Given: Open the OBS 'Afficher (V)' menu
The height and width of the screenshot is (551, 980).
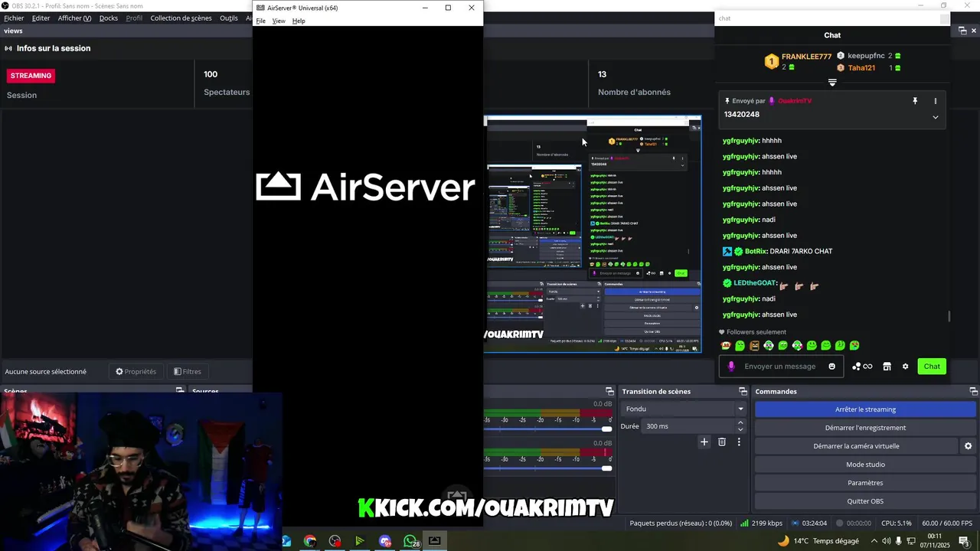Looking at the screenshot, I should 74,18.
